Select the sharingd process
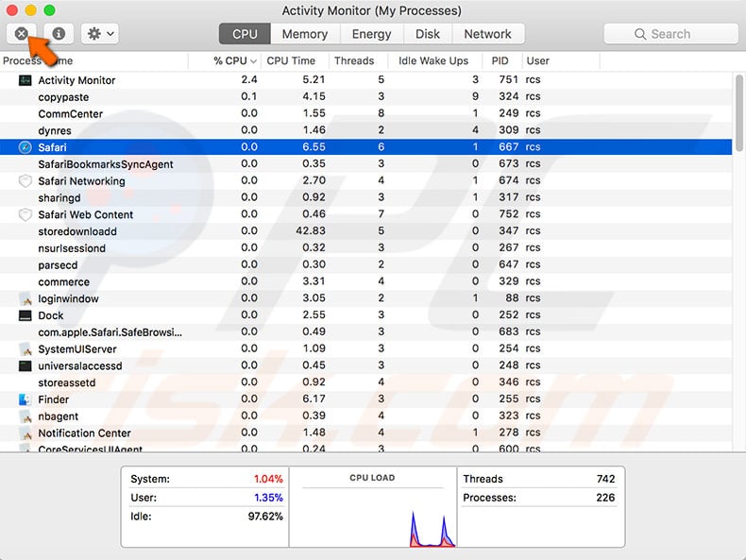The image size is (746, 560). click(x=365, y=197)
